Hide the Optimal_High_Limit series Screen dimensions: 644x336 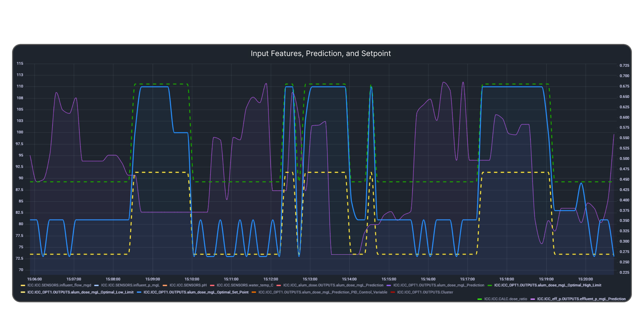tap(547, 285)
